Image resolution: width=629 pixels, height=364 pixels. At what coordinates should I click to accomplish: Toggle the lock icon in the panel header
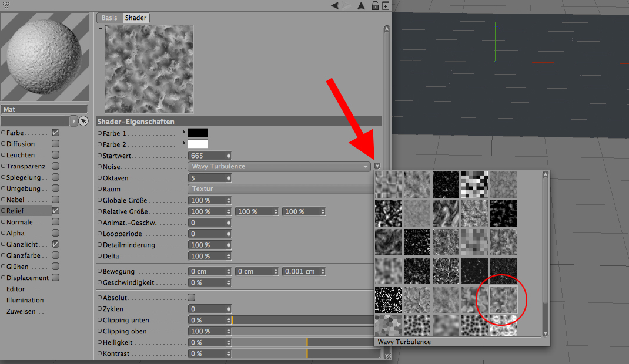(375, 6)
